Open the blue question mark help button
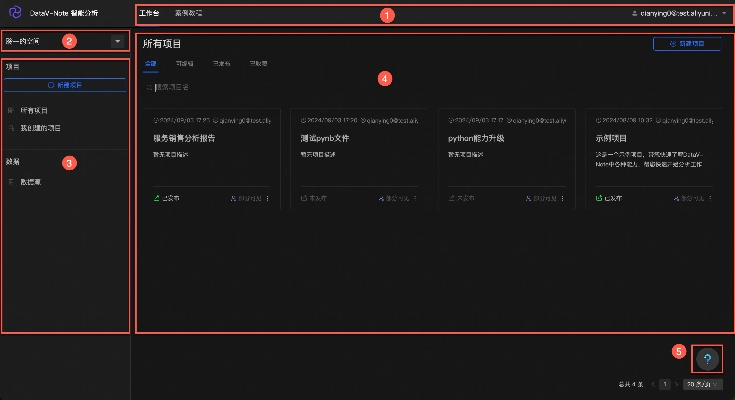 pos(707,358)
